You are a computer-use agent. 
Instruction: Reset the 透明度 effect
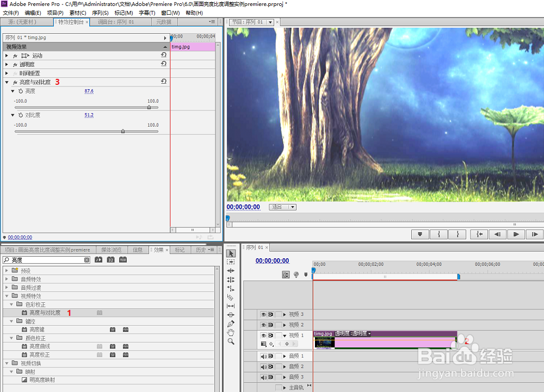pos(164,64)
